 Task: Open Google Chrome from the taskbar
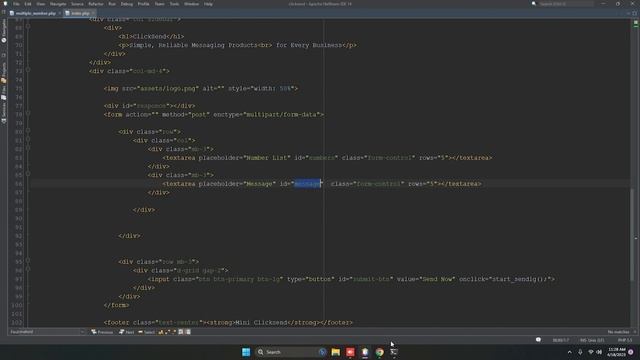click(x=380, y=352)
